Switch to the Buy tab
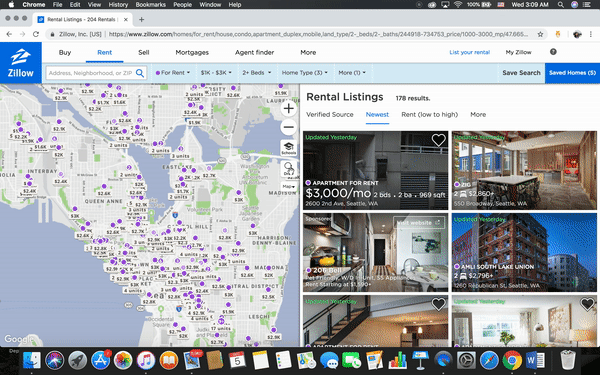The image size is (600, 375). 65,52
